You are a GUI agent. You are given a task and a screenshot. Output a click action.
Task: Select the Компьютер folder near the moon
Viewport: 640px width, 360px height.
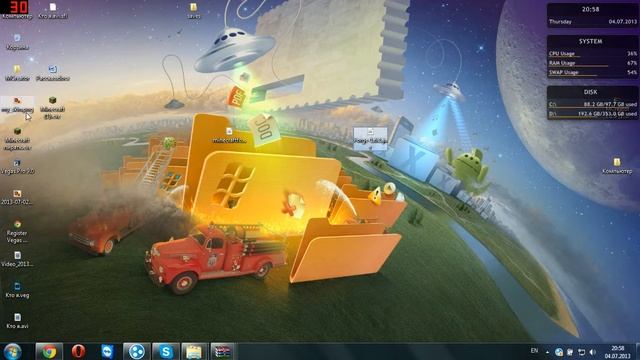point(617,166)
